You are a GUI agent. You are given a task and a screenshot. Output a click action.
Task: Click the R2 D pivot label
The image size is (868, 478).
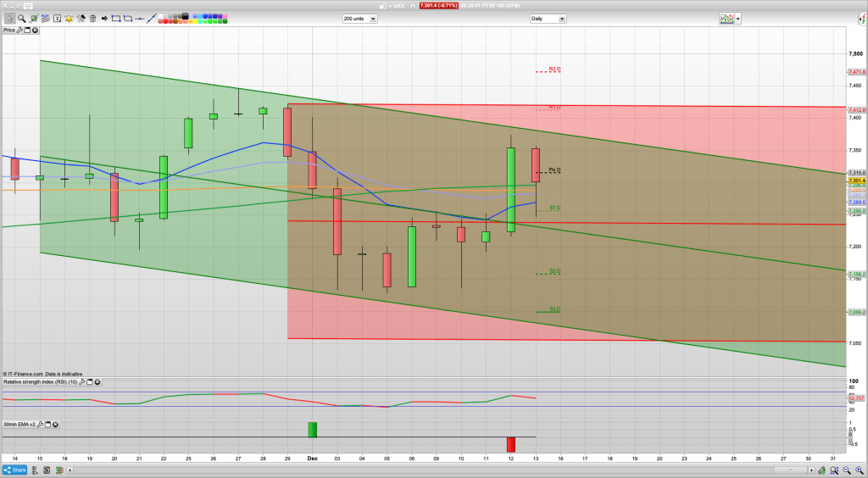point(554,69)
